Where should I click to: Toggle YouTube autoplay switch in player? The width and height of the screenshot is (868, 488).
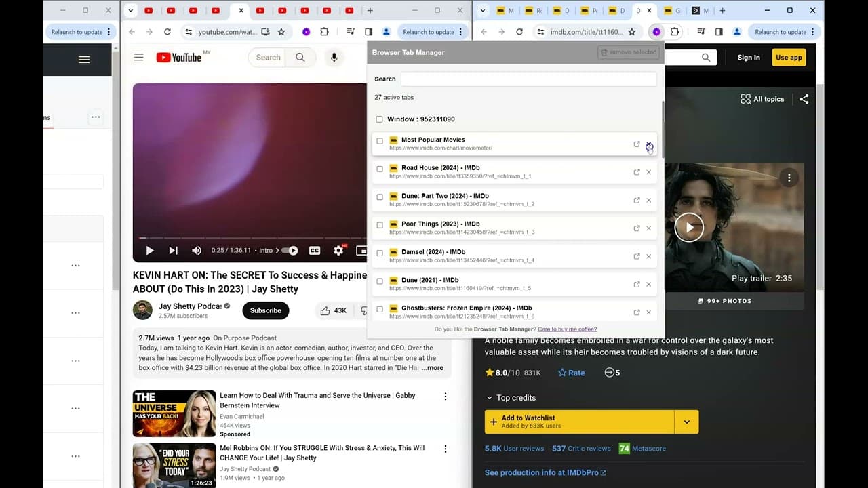290,251
